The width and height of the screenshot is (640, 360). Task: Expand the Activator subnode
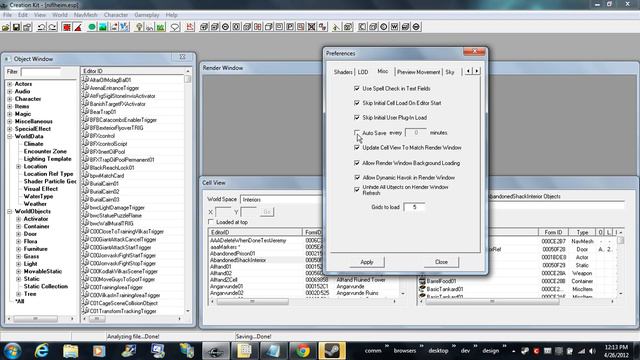pos(18,219)
